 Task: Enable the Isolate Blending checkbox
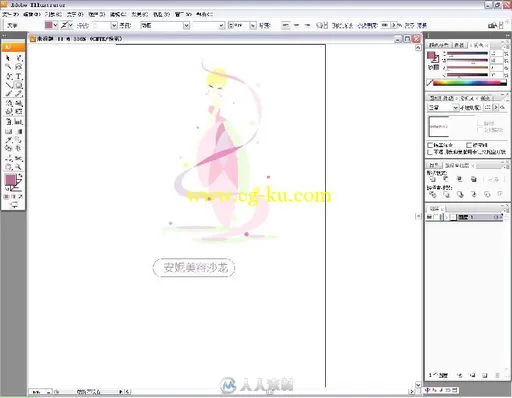click(x=430, y=145)
